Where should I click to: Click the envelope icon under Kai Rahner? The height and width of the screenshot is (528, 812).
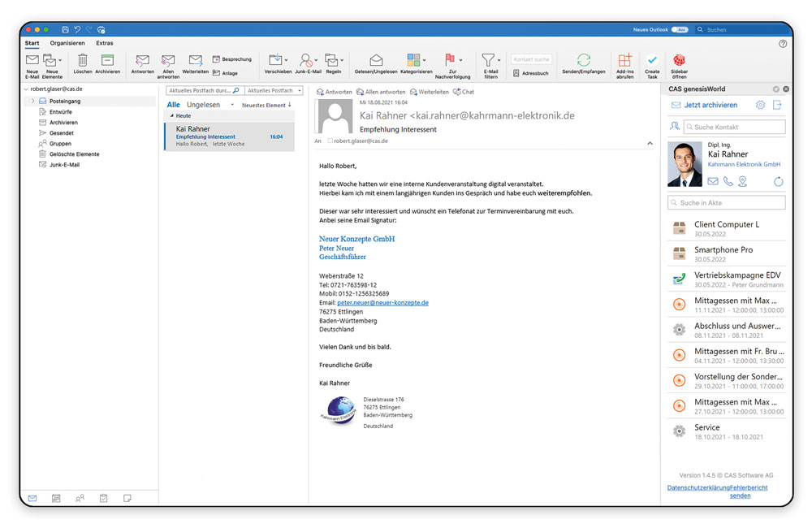(713, 181)
